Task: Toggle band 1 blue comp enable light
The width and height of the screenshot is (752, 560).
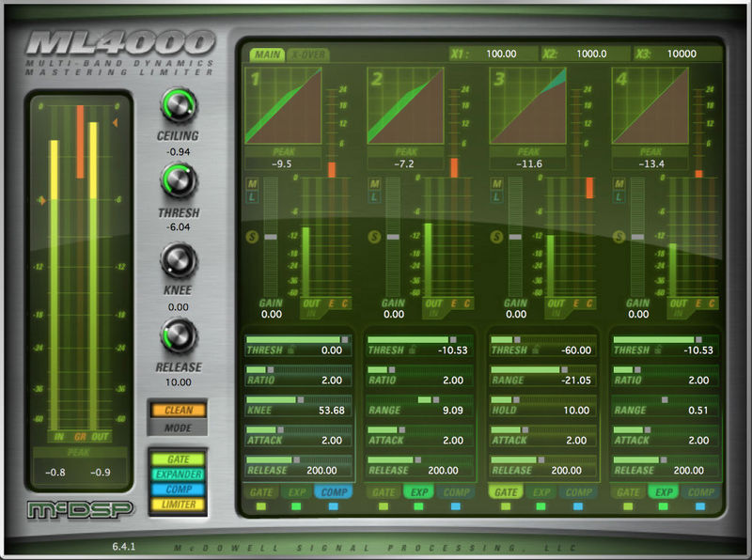Action: coord(334,506)
